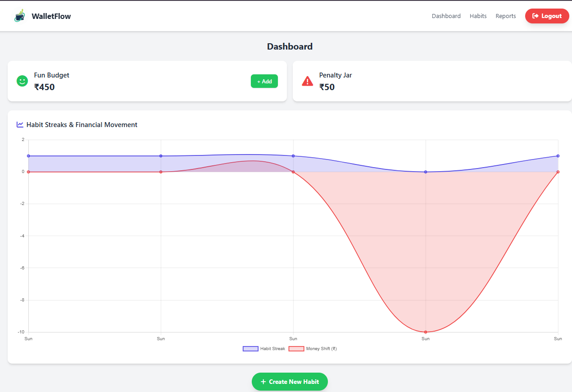The width and height of the screenshot is (572, 392).
Task: Go to the Habits page
Action: pyautogui.click(x=478, y=16)
